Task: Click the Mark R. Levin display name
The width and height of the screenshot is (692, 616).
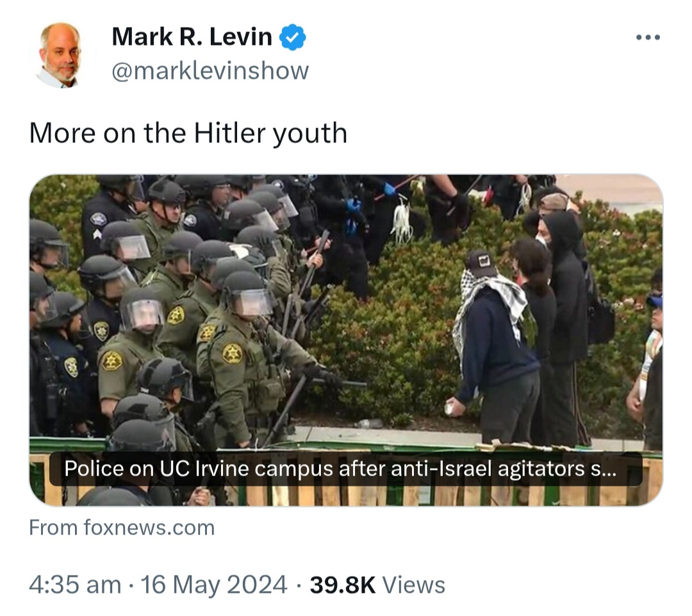Action: (x=192, y=37)
